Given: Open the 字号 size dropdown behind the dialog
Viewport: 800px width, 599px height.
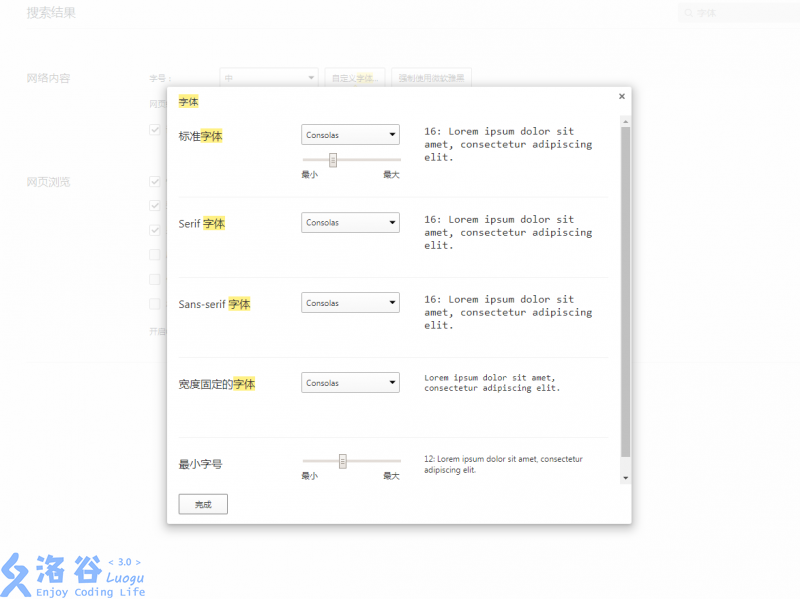Looking at the screenshot, I should click(x=268, y=77).
